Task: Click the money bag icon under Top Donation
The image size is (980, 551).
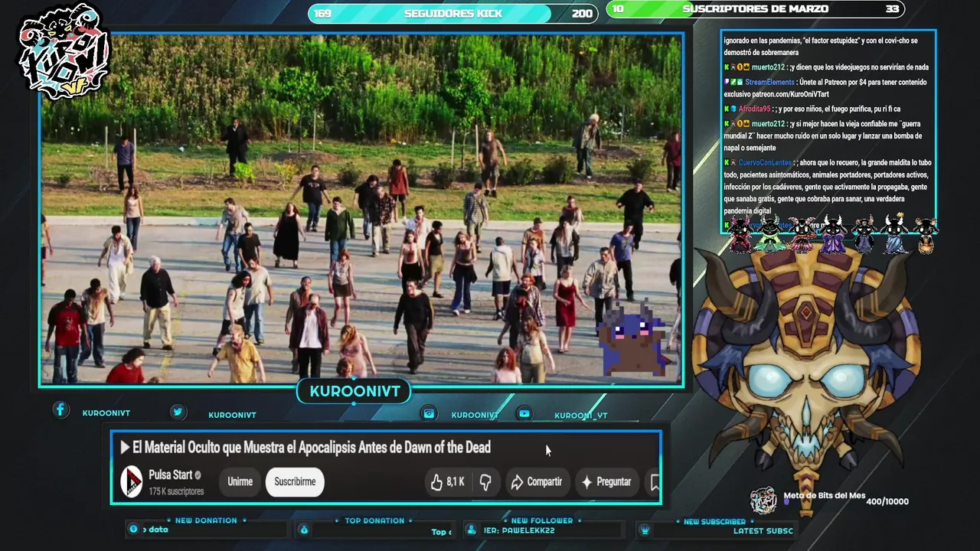Action: [304, 530]
